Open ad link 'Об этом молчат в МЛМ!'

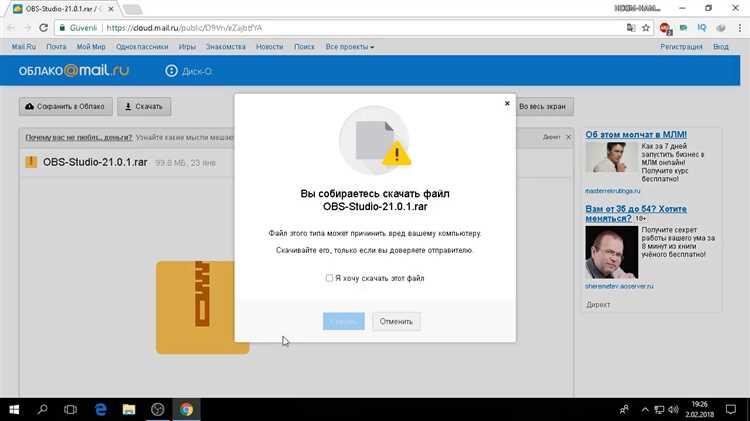tap(636, 135)
